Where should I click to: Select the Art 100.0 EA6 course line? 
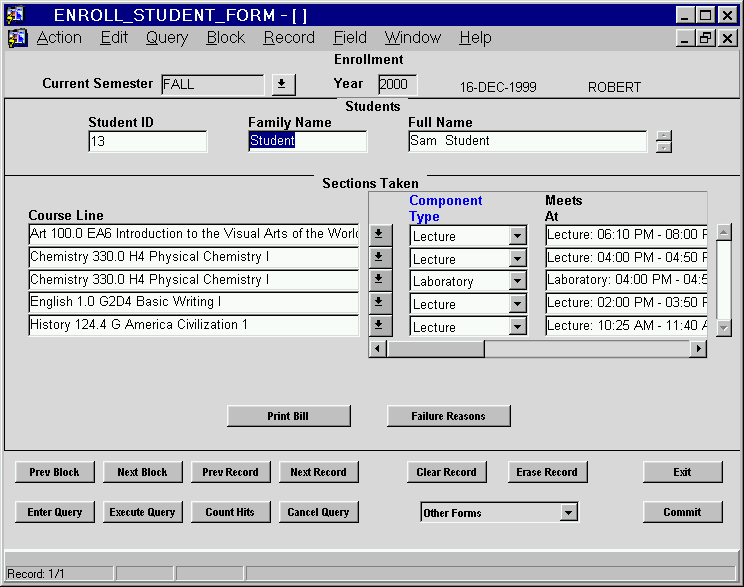tap(194, 234)
